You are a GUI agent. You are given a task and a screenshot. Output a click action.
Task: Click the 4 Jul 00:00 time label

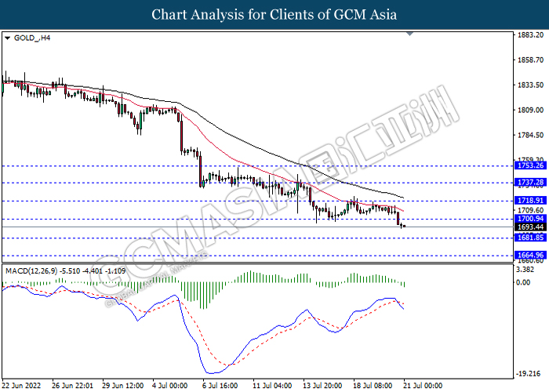[x=170, y=386]
